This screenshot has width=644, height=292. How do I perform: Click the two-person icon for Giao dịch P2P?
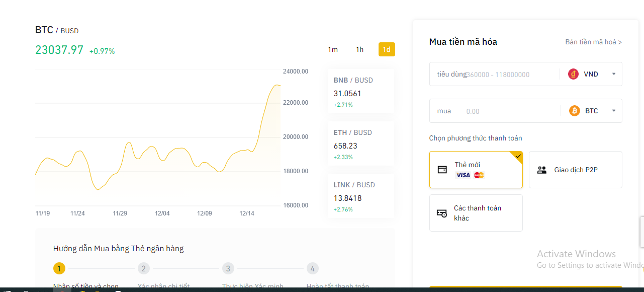[541, 170]
